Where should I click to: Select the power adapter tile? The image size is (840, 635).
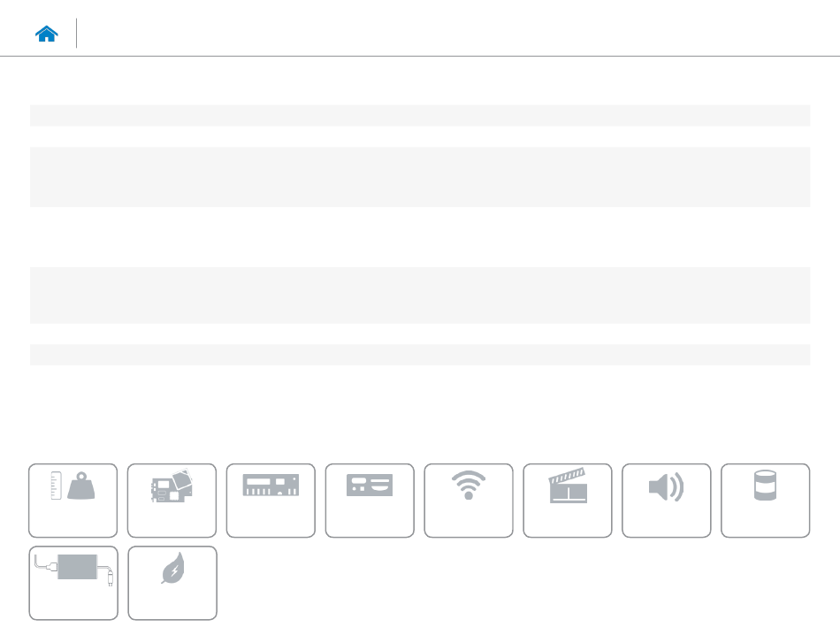73,583
